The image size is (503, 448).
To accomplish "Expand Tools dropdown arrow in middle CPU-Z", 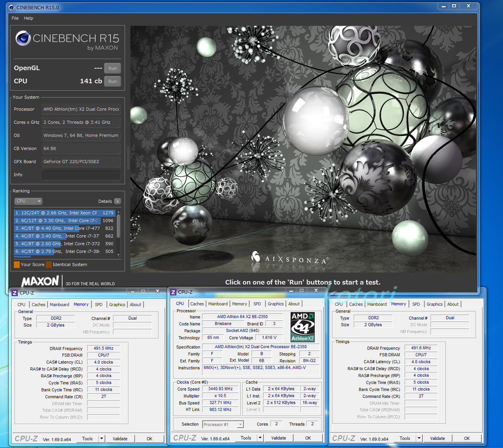I will click(260, 438).
